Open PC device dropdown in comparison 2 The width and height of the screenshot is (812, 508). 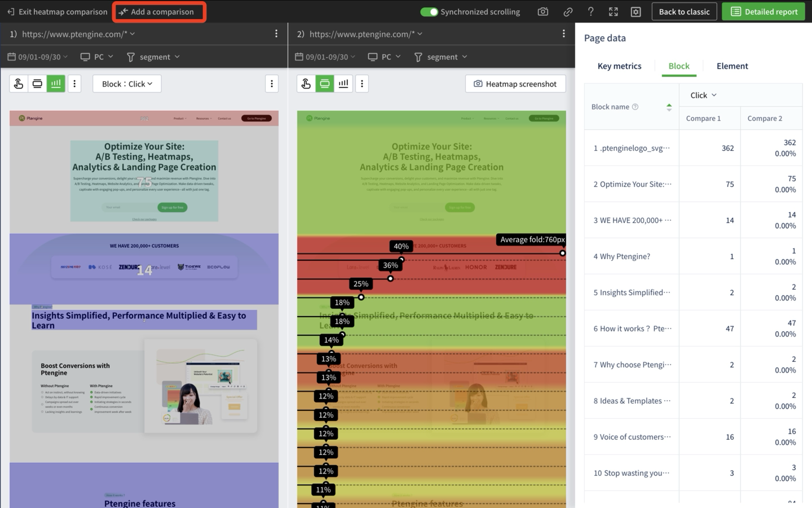tap(385, 57)
